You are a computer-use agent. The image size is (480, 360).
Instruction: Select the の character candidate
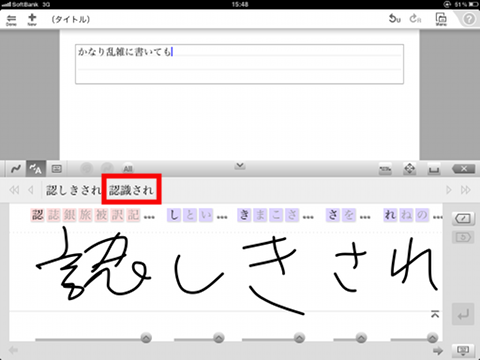[x=422, y=215]
